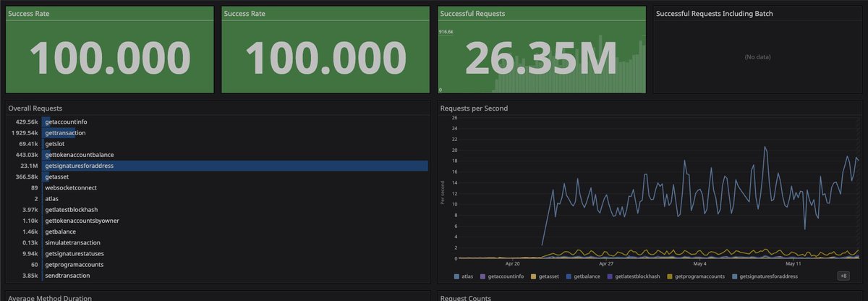Select the getlatestblockhash row in Overall Requests
Screen dimensions: 868x301
[217, 210]
